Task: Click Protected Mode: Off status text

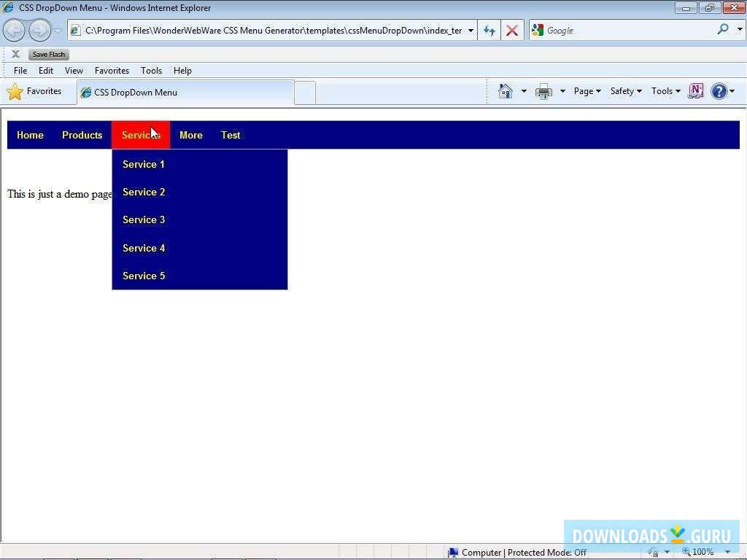Action: [x=547, y=553]
